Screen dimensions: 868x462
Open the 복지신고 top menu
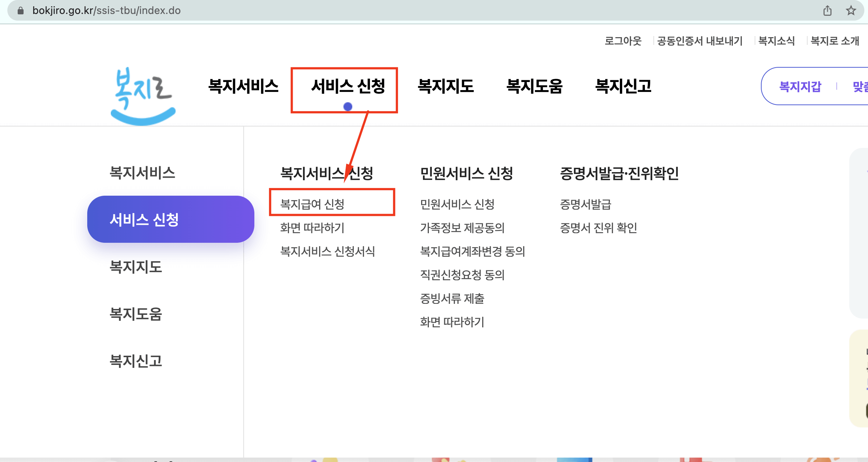pyautogui.click(x=623, y=86)
